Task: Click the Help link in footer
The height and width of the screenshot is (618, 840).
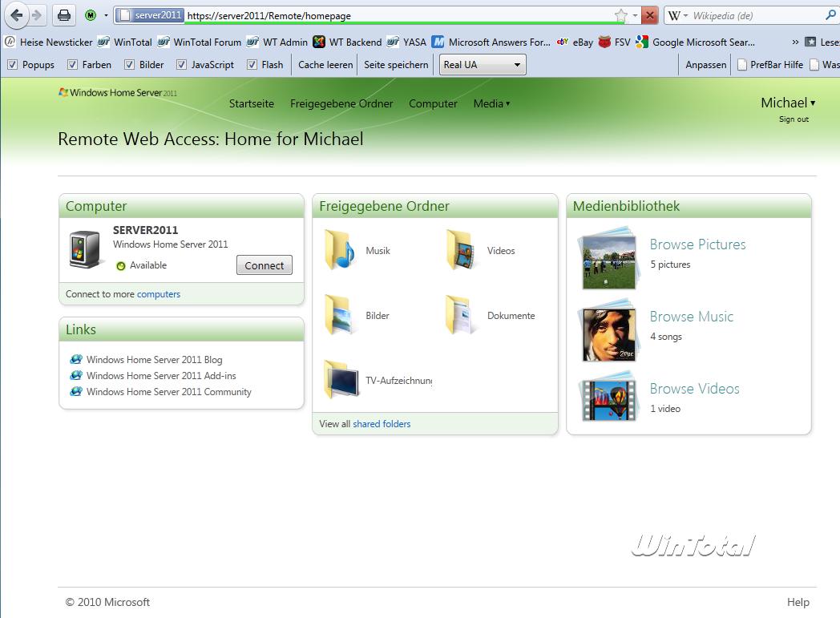Action: [798, 602]
